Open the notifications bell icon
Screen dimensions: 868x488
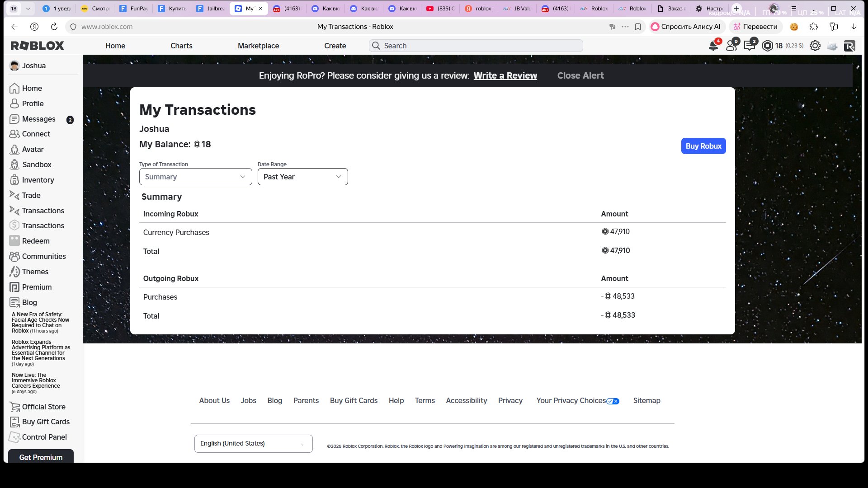click(713, 46)
